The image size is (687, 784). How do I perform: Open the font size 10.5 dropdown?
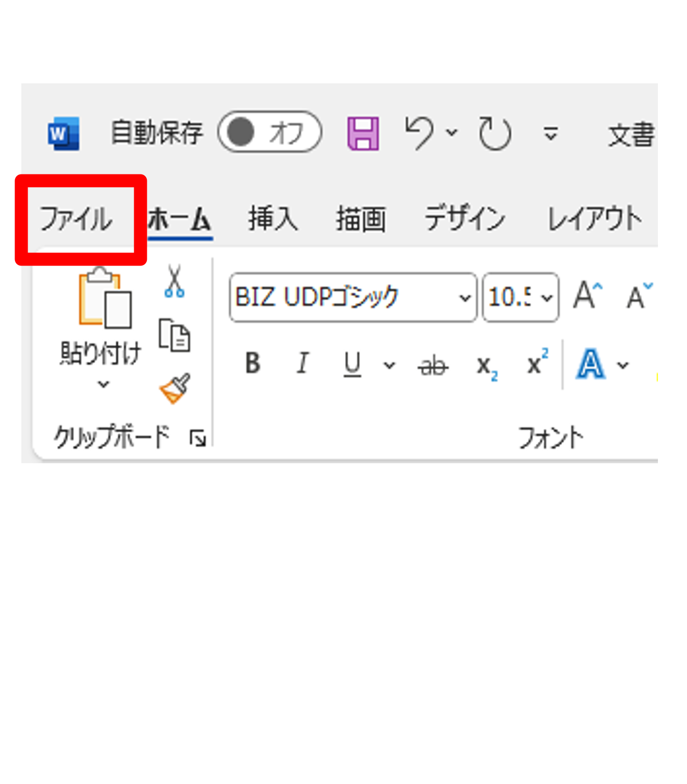coord(547,298)
